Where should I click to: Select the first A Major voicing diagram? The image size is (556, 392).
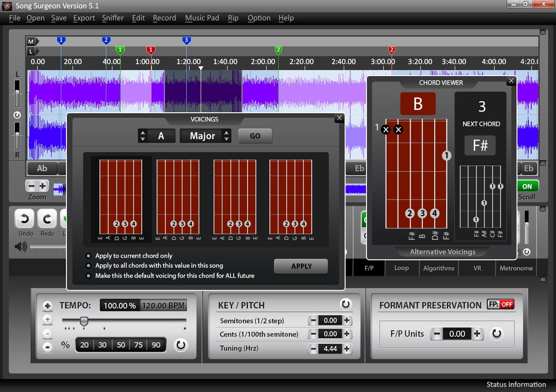coord(121,199)
